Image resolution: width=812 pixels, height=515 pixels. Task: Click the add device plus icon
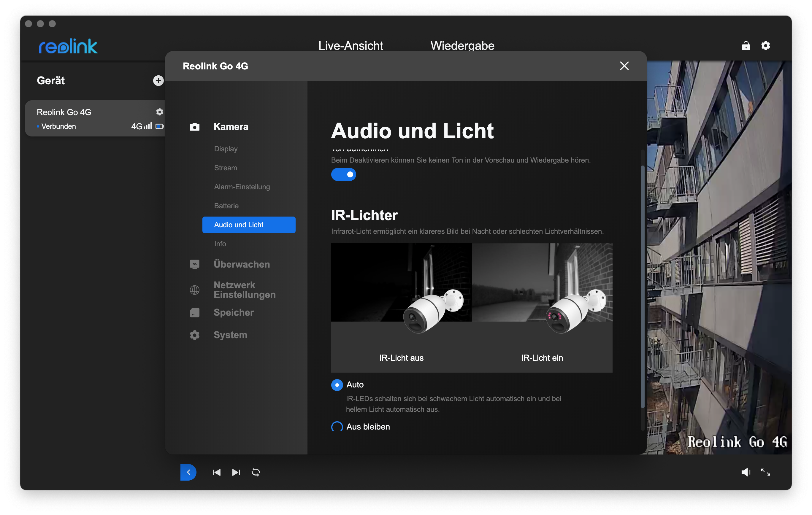tap(158, 81)
